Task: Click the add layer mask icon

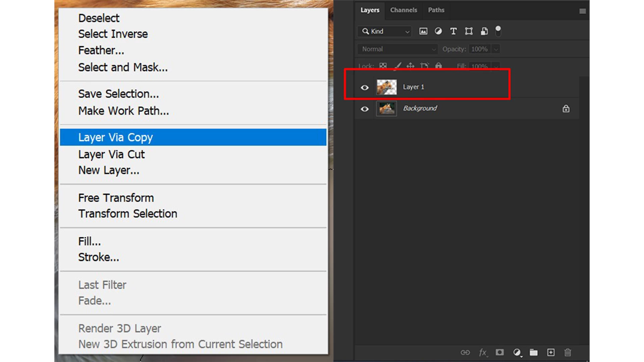Action: pyautogui.click(x=500, y=352)
